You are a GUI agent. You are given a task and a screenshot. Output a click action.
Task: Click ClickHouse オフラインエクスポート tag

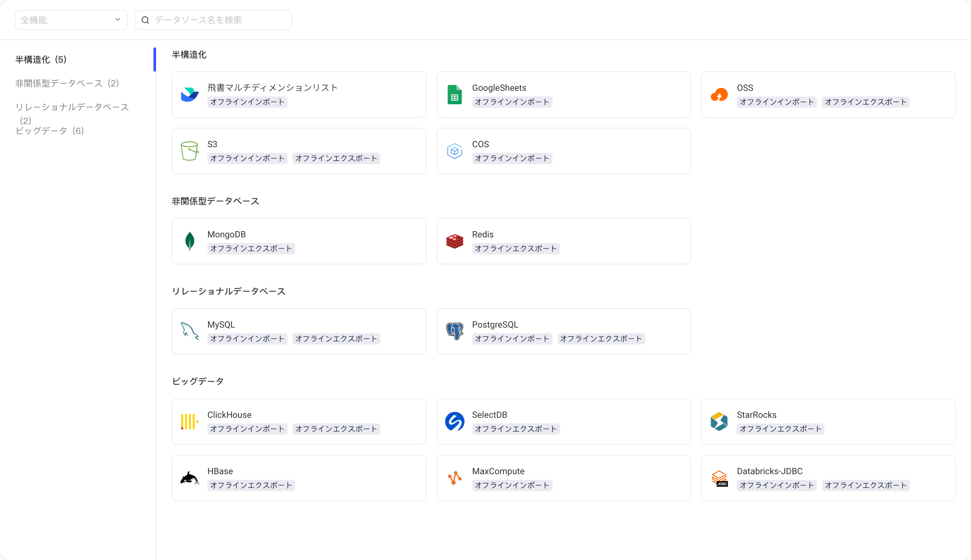[x=336, y=429]
